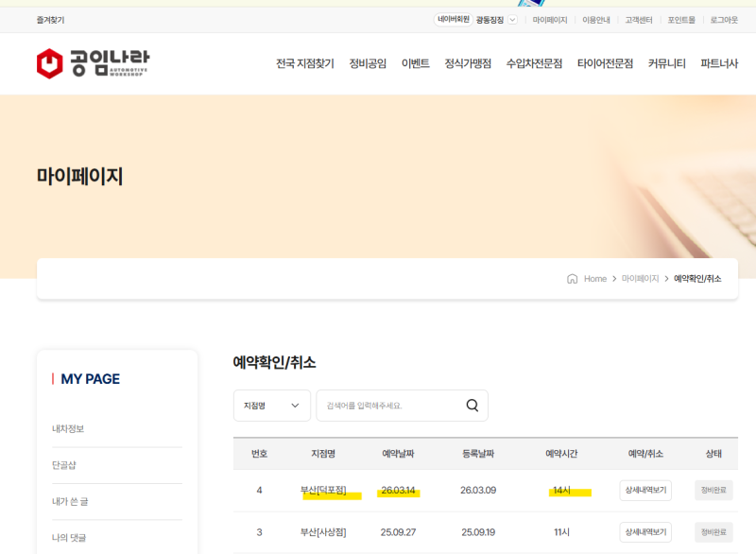
Task: Expand the user account dropdown arrow
Action: click(x=512, y=20)
